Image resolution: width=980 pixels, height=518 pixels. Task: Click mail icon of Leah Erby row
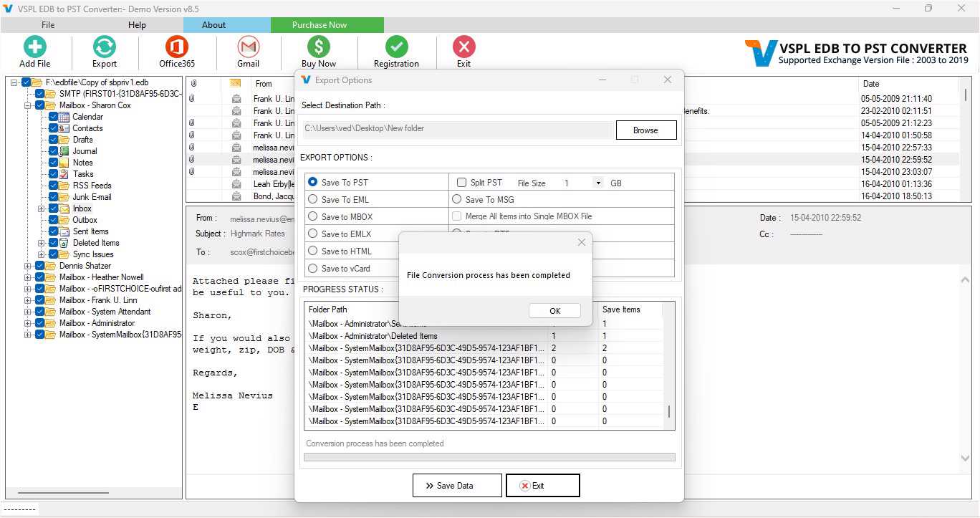[x=236, y=184]
